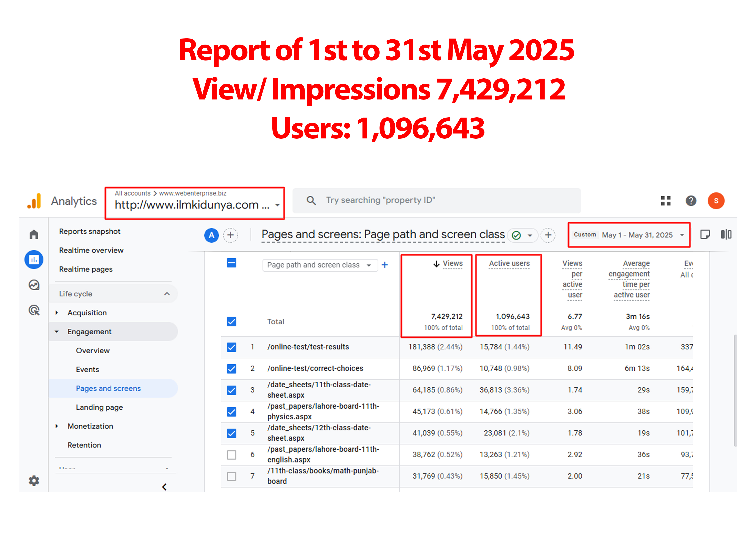
Task: Select Pages and screens in sidebar
Action: pyautogui.click(x=113, y=388)
